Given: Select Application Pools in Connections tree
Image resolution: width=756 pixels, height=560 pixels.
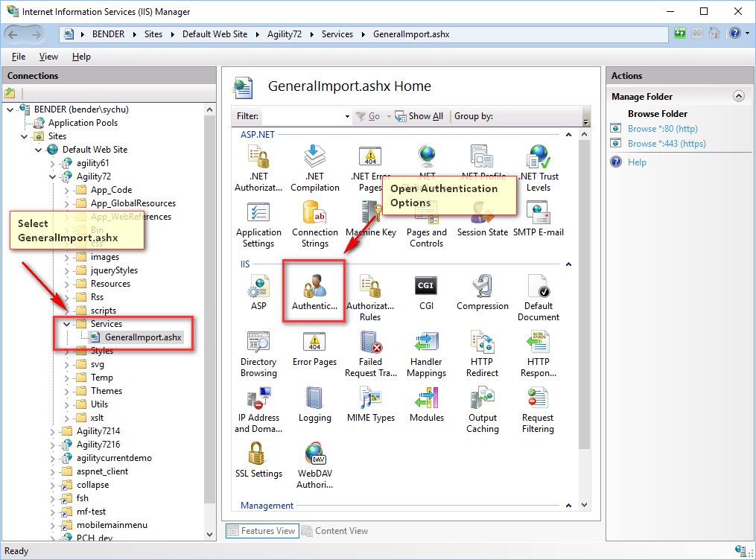Looking at the screenshot, I should [x=82, y=123].
